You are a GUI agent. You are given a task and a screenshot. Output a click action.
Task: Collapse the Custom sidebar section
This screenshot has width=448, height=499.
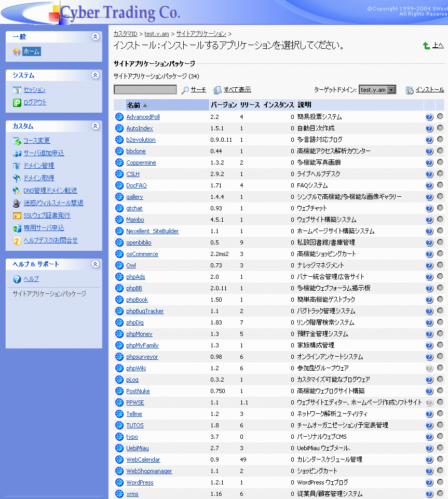pos(95,126)
